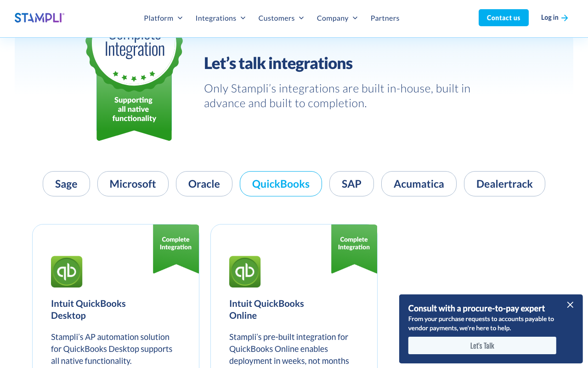Click Complete Integration ribbon on QuickBooks Desktop card
The width and height of the screenshot is (588, 368).
pos(176,248)
